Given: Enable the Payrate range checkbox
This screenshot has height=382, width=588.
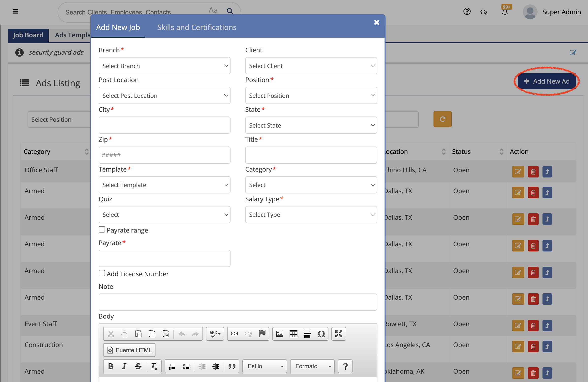Looking at the screenshot, I should tap(102, 229).
